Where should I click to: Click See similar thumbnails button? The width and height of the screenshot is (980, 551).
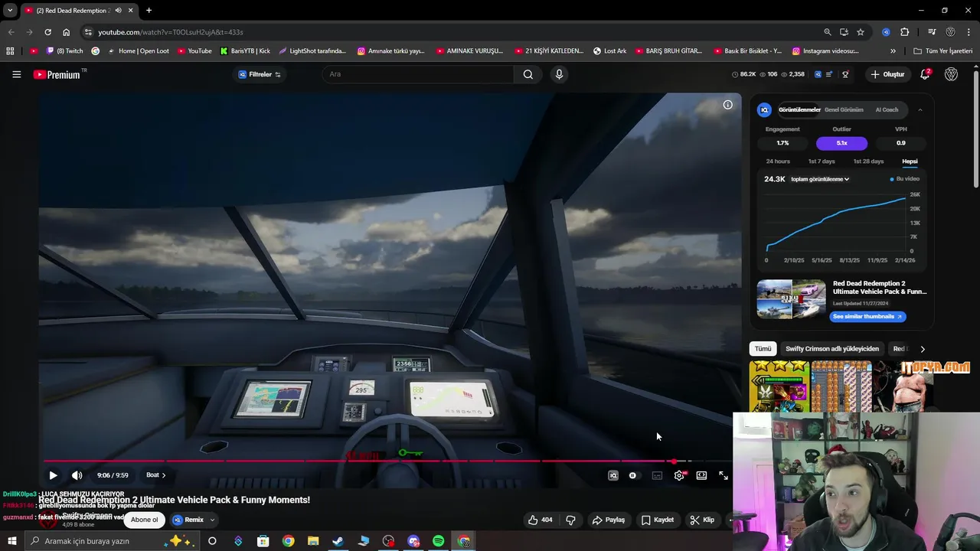coord(867,317)
